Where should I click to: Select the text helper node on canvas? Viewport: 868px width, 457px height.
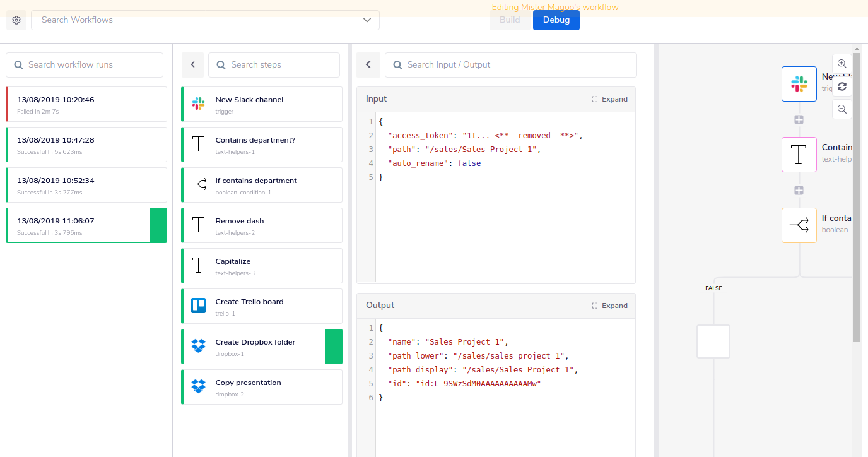pos(799,155)
